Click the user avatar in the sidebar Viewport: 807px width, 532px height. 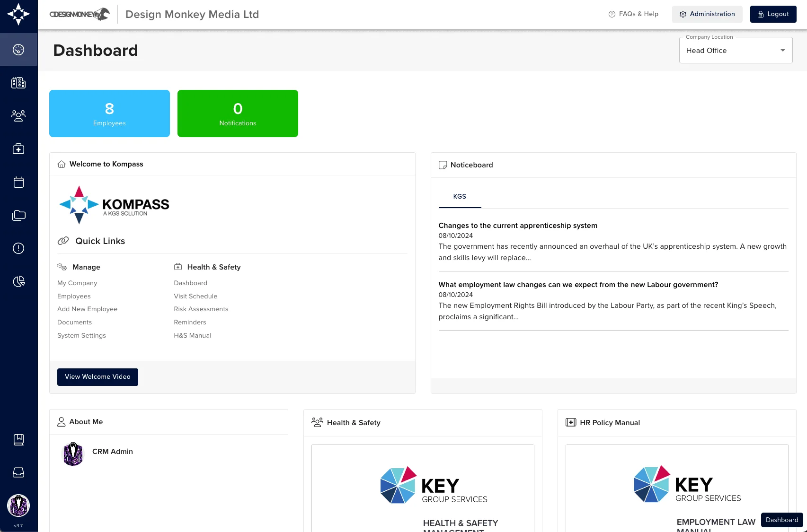pyautogui.click(x=18, y=506)
